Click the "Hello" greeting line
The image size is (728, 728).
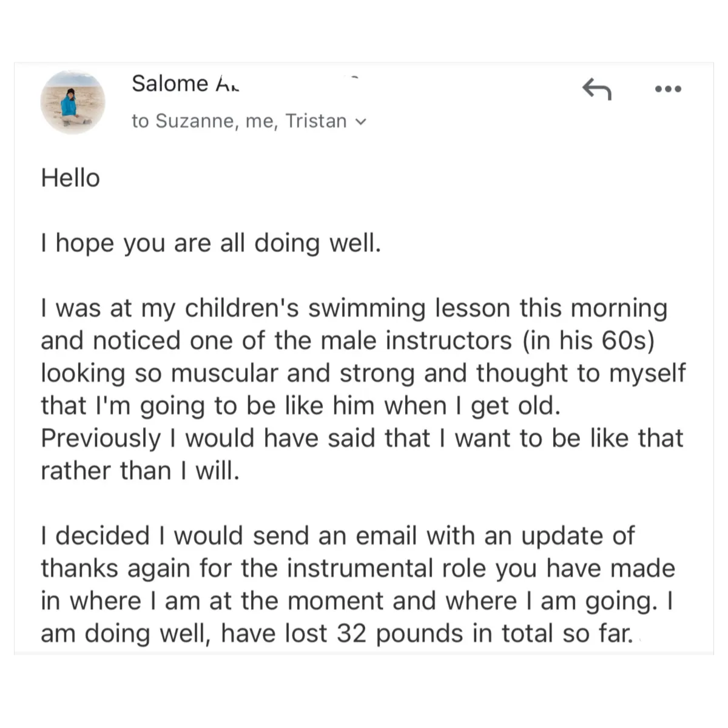tap(70, 178)
